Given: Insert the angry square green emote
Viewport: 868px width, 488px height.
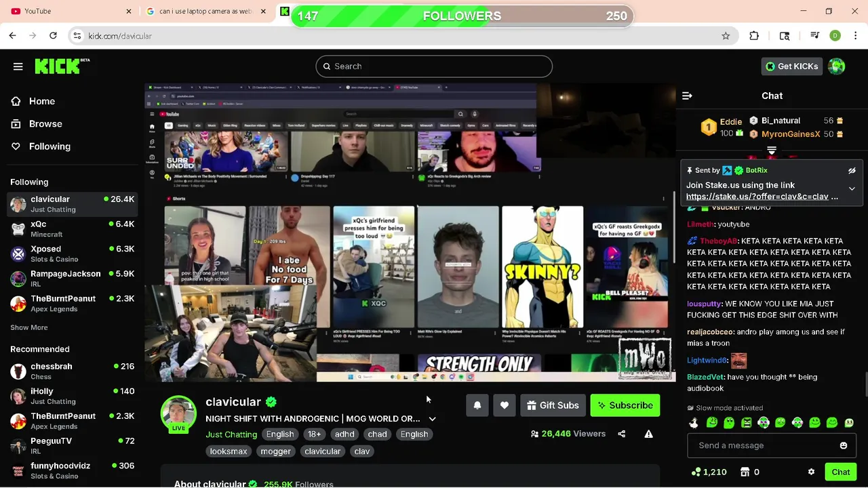Looking at the screenshot, I should click(746, 423).
